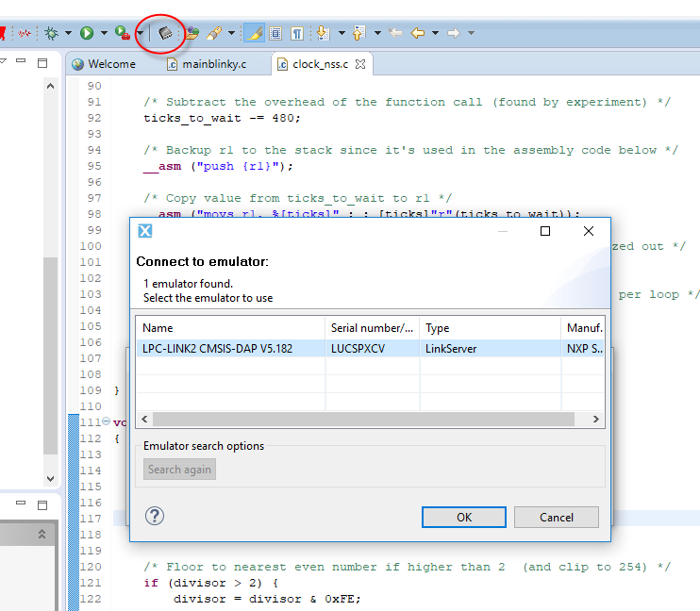The height and width of the screenshot is (611, 700).
Task: Maximize the upper left view panel
Action: tap(42, 63)
